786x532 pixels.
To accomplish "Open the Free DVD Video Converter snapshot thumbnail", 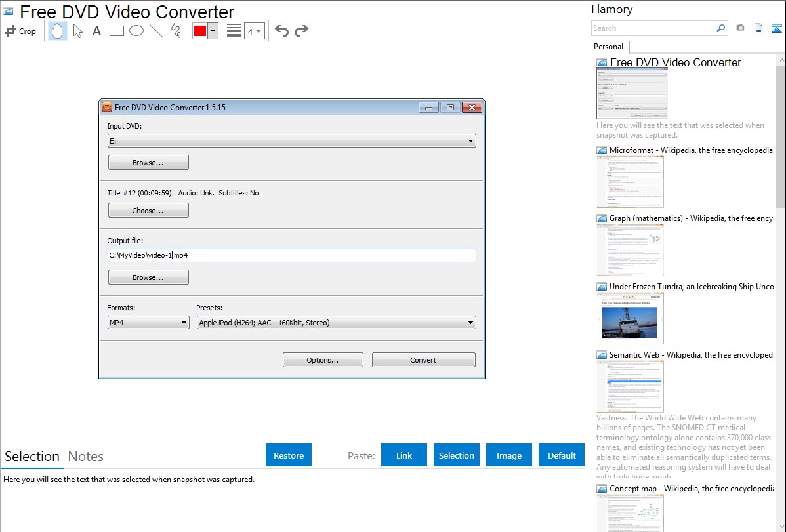I will pyautogui.click(x=632, y=94).
